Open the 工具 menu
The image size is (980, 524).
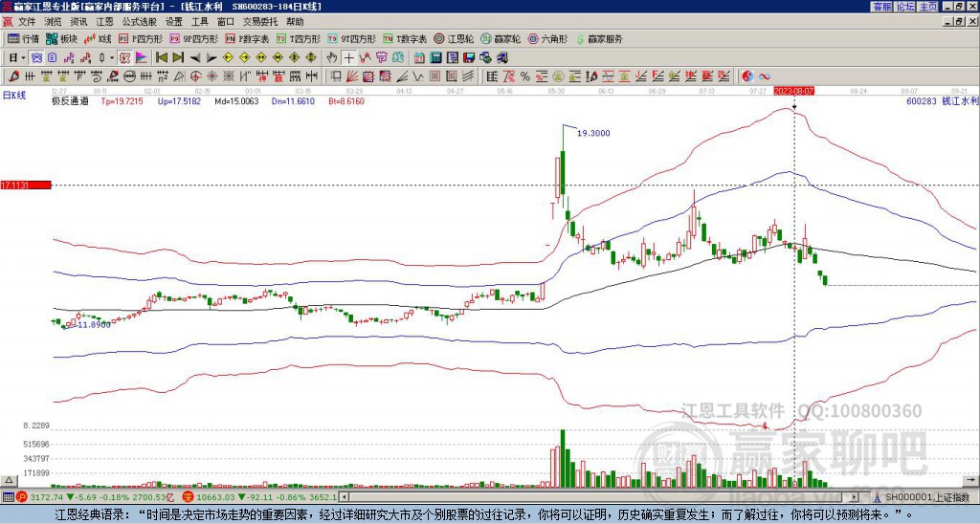pos(200,22)
